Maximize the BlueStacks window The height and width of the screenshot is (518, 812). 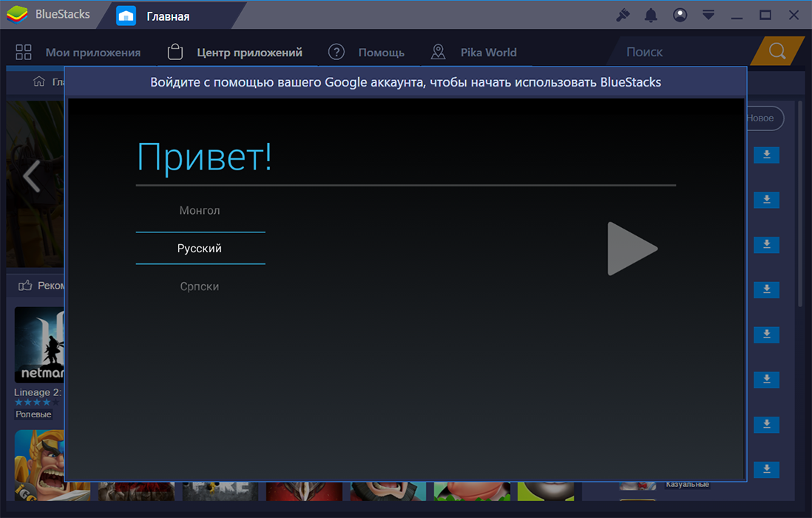pos(765,15)
